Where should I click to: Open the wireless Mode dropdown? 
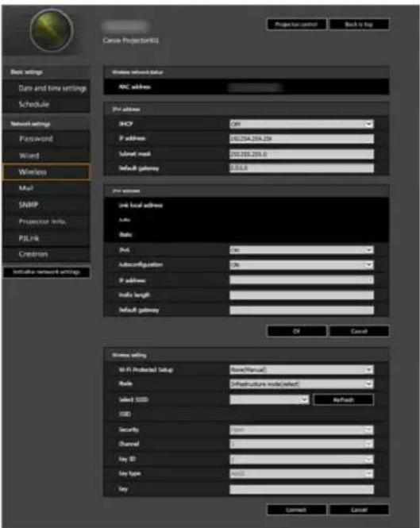[302, 383]
